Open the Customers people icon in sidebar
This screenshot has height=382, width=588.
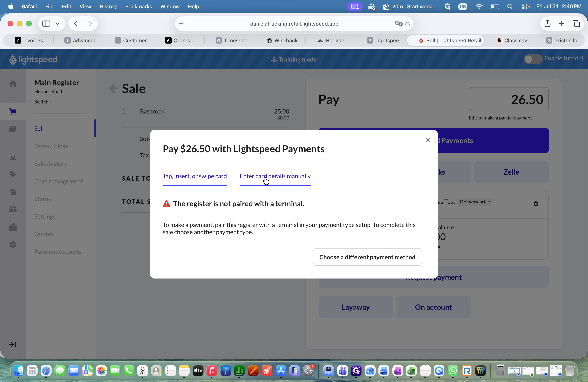[13, 209]
